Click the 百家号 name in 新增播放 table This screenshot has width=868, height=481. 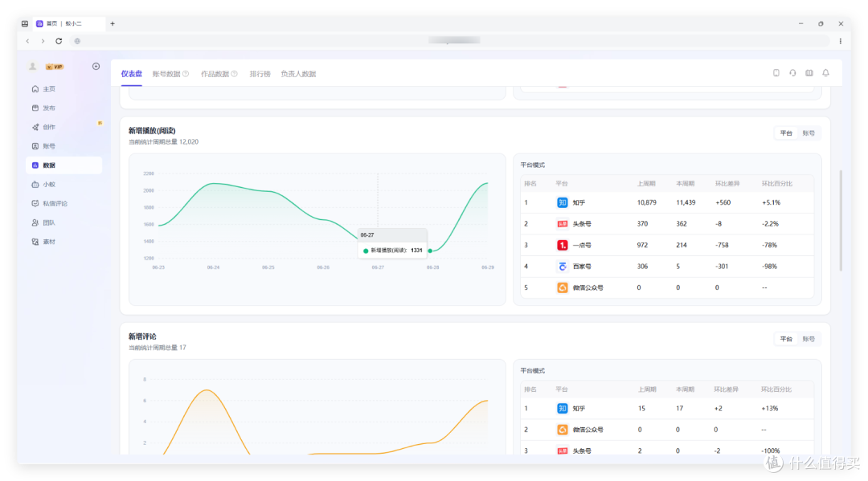pos(582,267)
